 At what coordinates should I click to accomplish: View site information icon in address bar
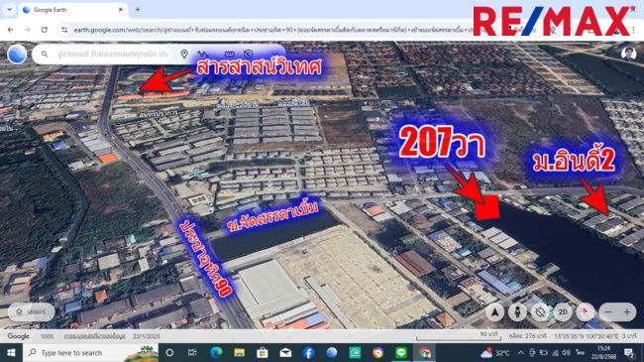tap(64, 30)
